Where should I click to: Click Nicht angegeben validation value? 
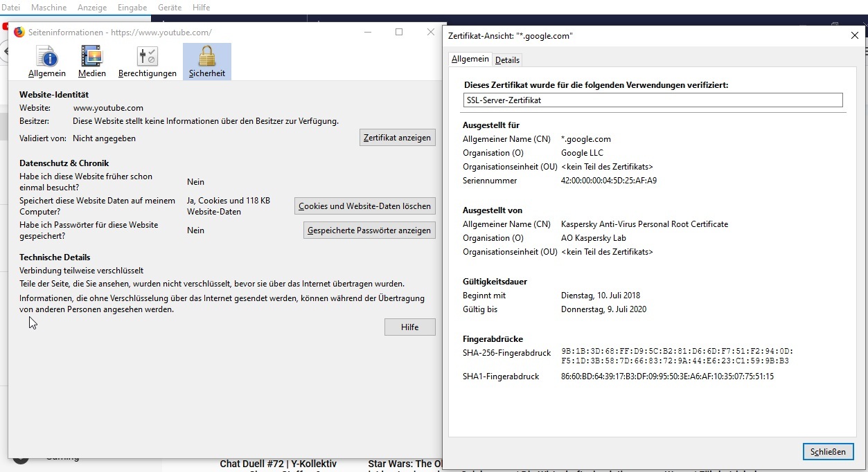(104, 138)
